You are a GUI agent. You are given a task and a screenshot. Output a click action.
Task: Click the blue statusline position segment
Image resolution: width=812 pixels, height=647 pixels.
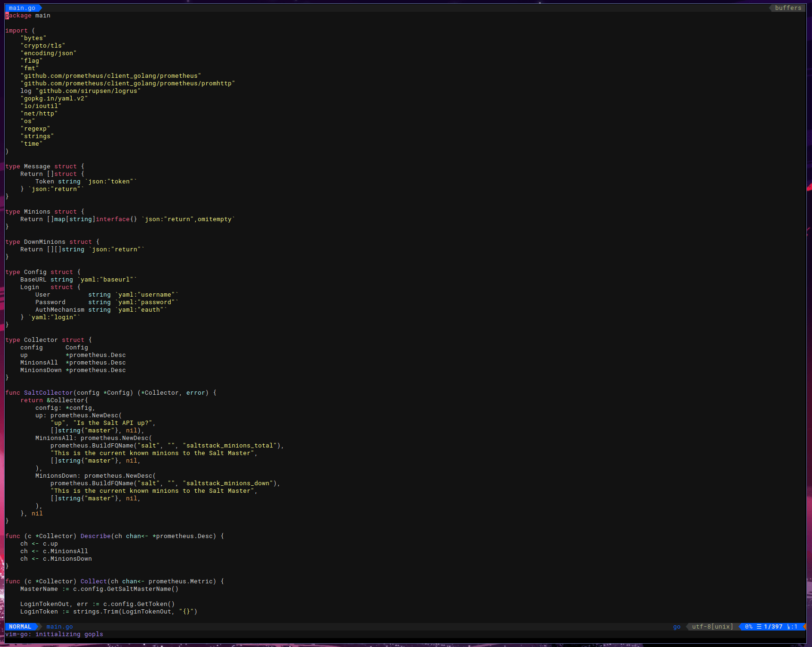770,627
